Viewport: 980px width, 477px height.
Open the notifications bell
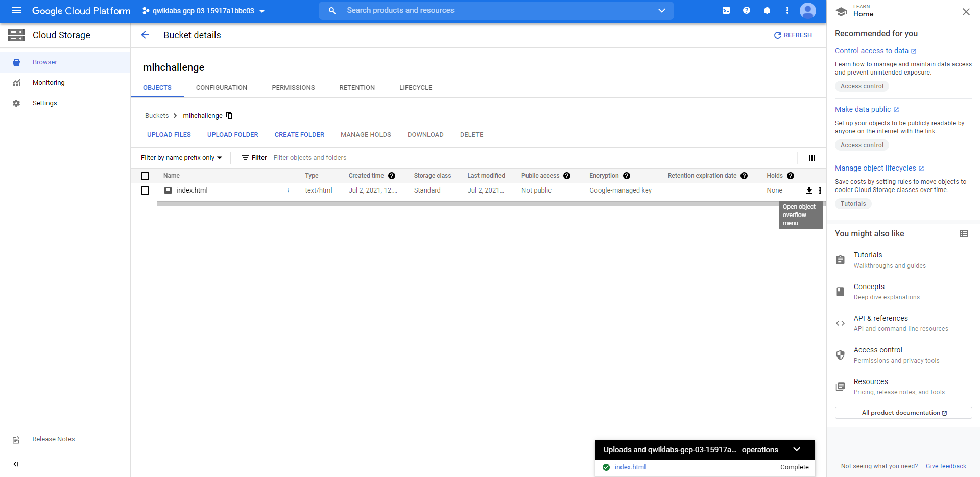[x=767, y=10]
